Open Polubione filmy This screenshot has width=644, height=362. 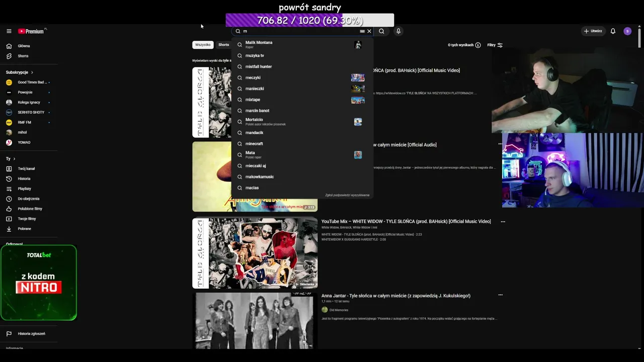click(x=29, y=209)
